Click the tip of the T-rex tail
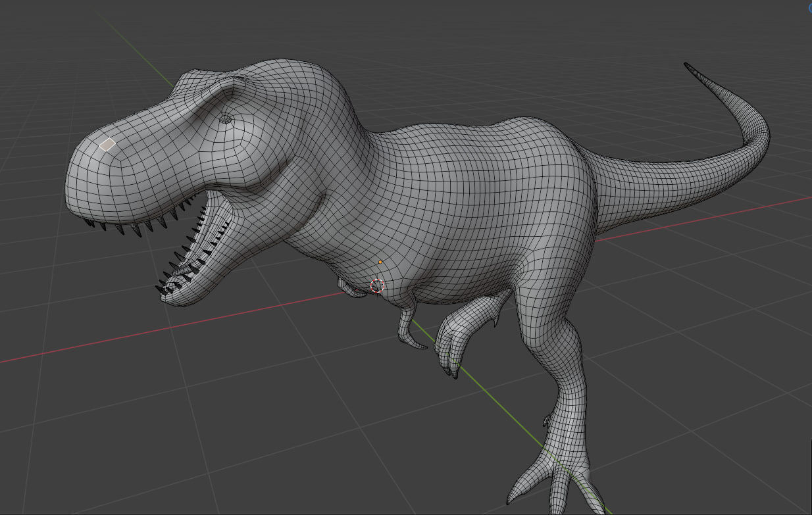812x515 pixels. [686, 64]
